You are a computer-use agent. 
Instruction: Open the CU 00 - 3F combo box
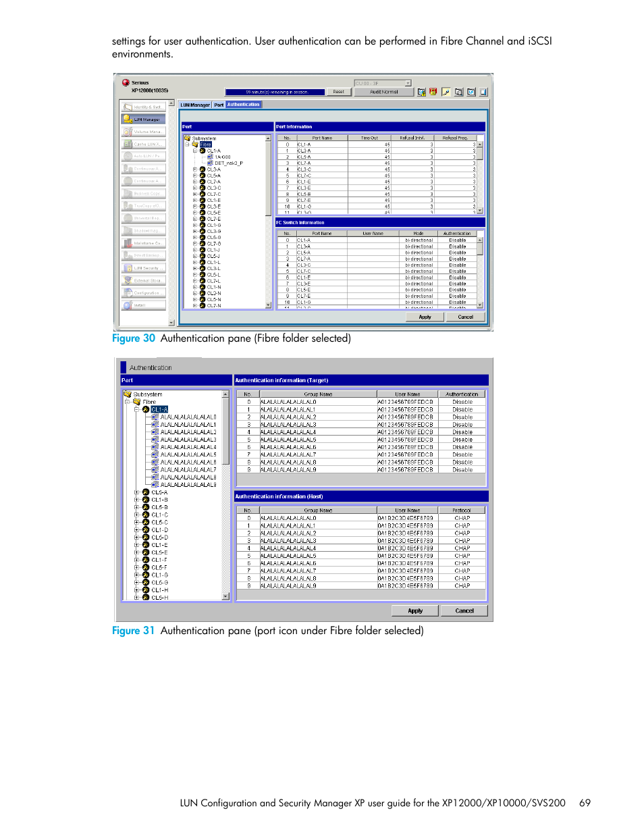[383, 83]
